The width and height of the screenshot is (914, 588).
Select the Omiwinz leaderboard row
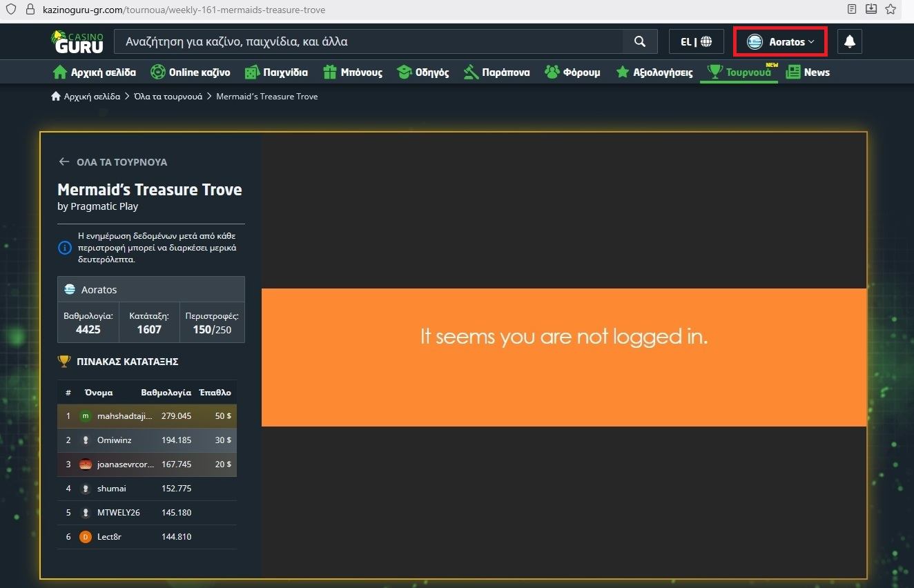(147, 440)
